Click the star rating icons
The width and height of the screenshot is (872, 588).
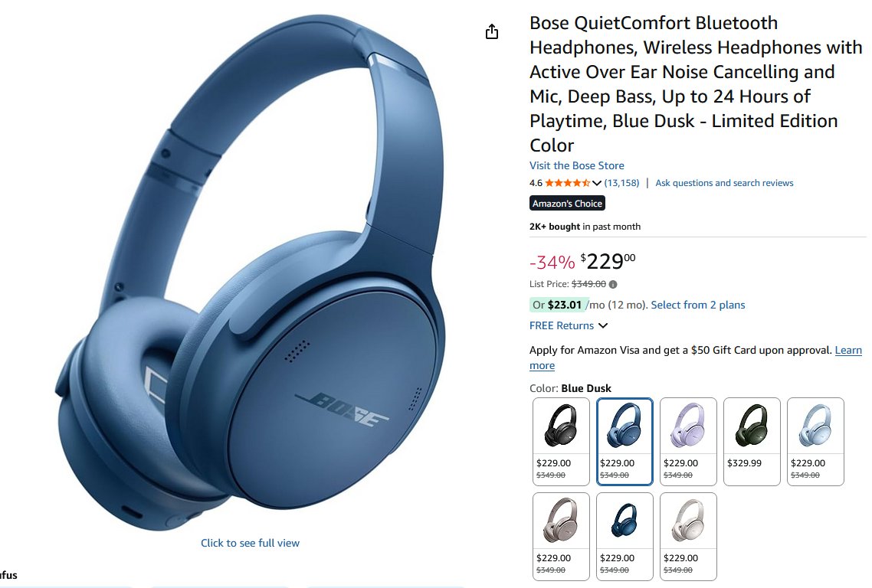click(x=567, y=183)
